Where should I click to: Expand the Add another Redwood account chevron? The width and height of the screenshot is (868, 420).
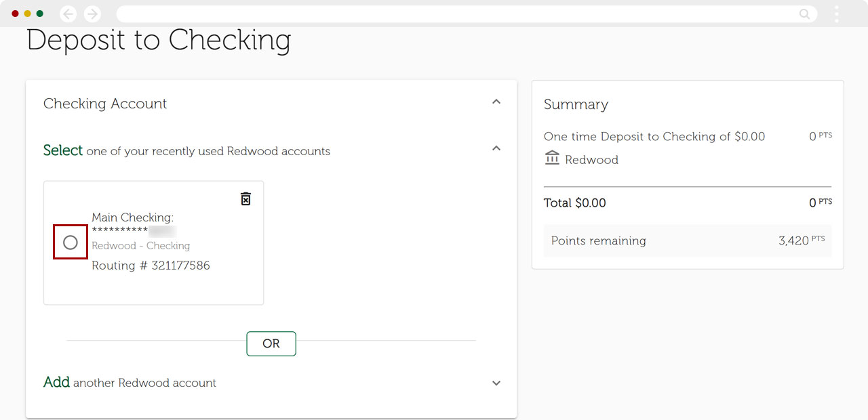[x=496, y=383]
